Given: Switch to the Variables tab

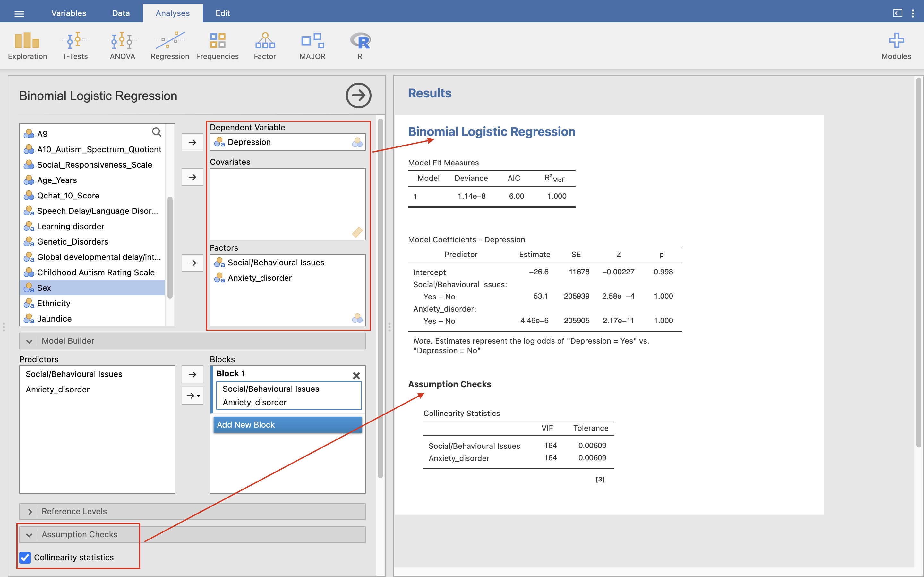Looking at the screenshot, I should 69,13.
